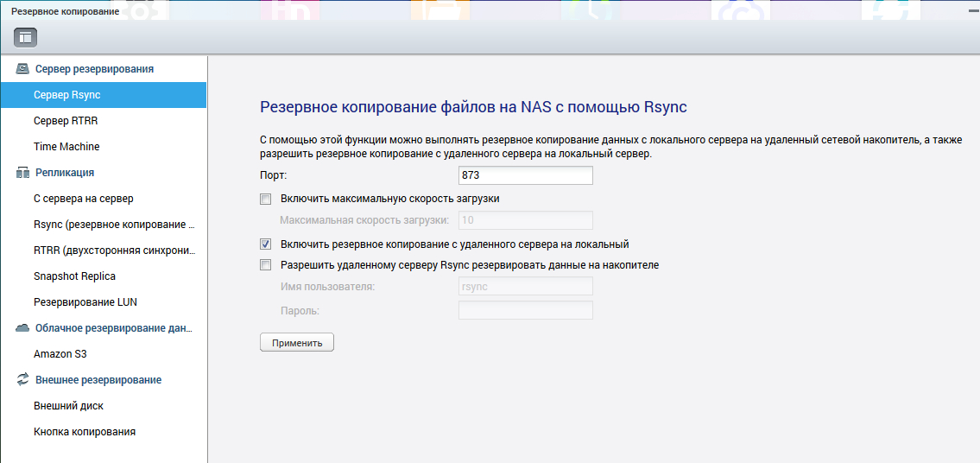
Task: Enable the Включить максимальную скорость загрузки checkbox
Action: [x=266, y=199]
